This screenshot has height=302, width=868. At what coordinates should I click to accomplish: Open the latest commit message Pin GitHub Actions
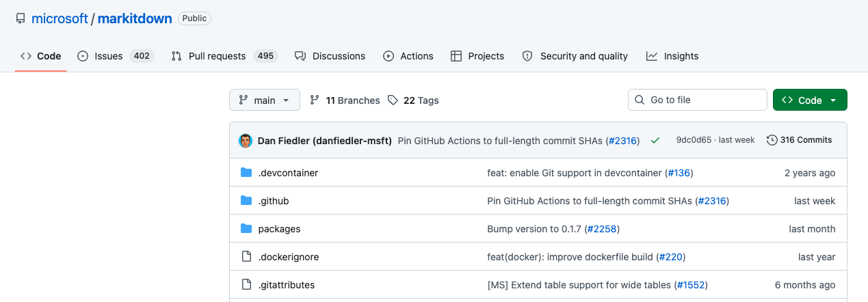click(x=501, y=141)
